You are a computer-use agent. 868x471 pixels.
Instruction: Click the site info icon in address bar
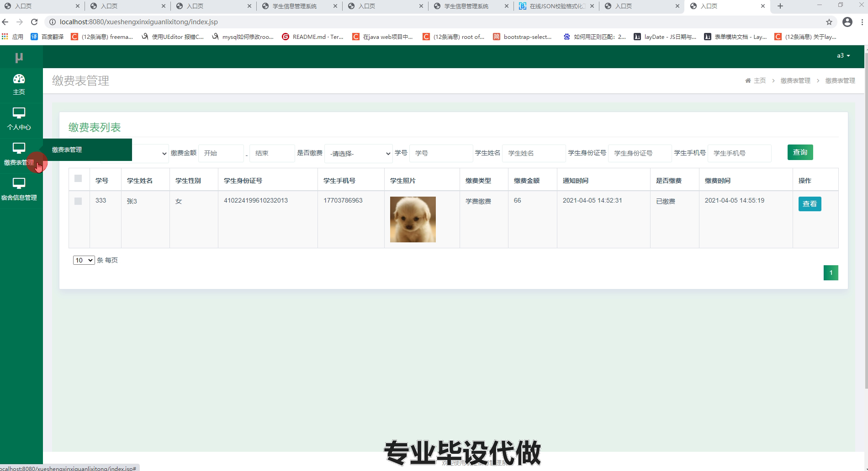pyautogui.click(x=52, y=22)
